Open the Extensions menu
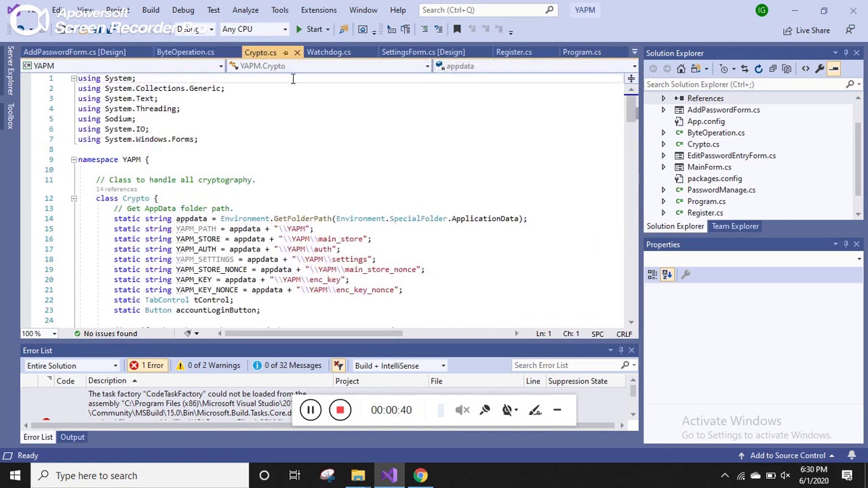 click(x=319, y=10)
